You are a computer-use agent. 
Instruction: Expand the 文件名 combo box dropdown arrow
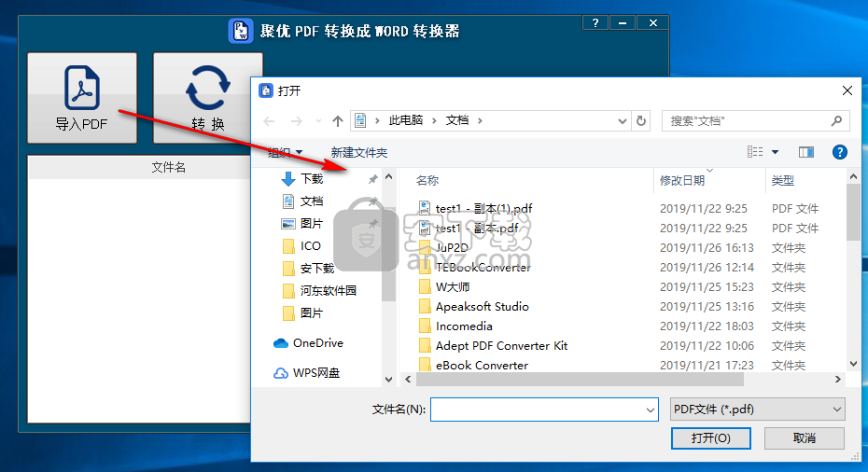point(651,410)
